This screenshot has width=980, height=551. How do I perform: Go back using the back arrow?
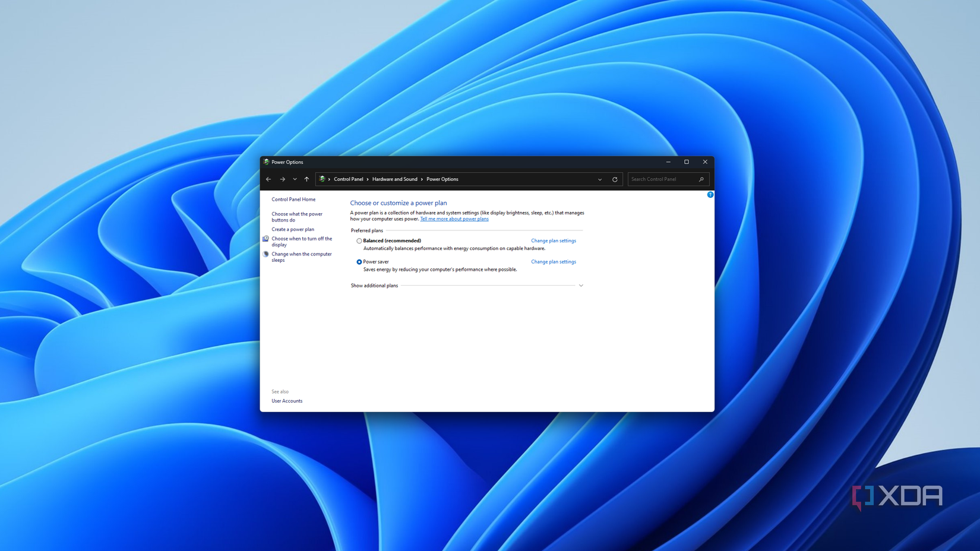click(268, 179)
